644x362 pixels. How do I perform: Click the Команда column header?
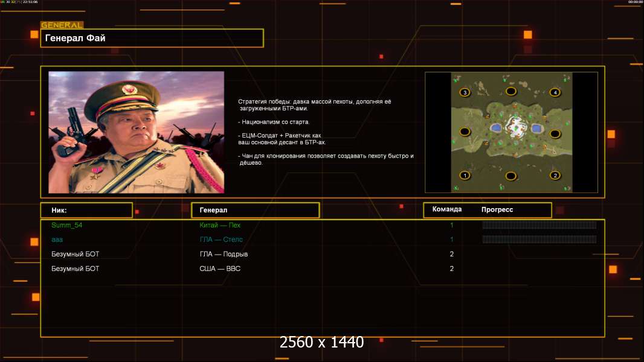click(447, 209)
